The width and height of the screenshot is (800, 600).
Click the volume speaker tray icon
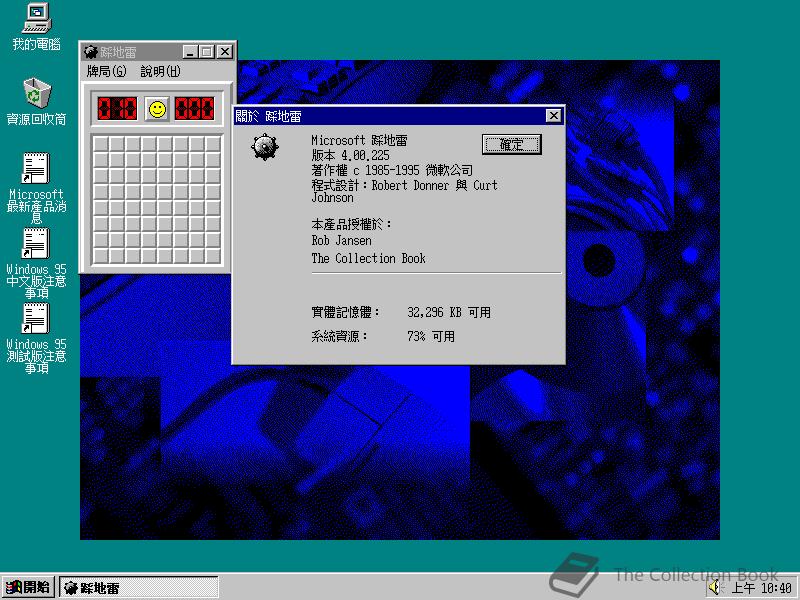[x=716, y=587]
